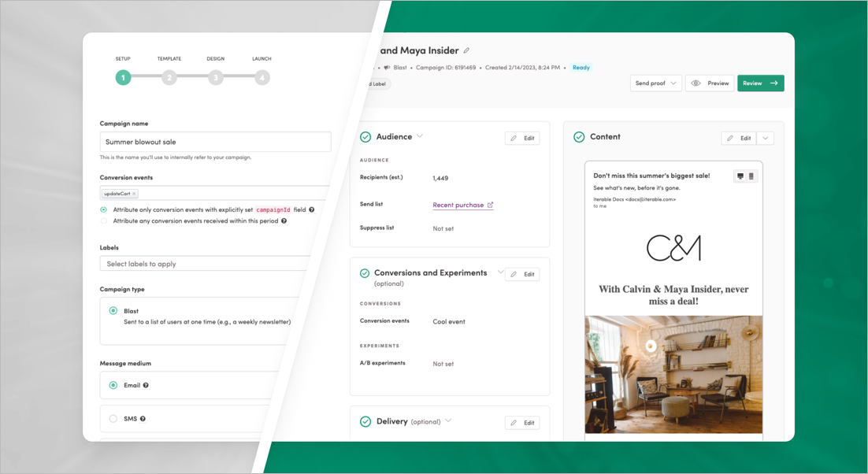
Task: Click the green checkmark icon beside Content
Action: click(x=577, y=136)
